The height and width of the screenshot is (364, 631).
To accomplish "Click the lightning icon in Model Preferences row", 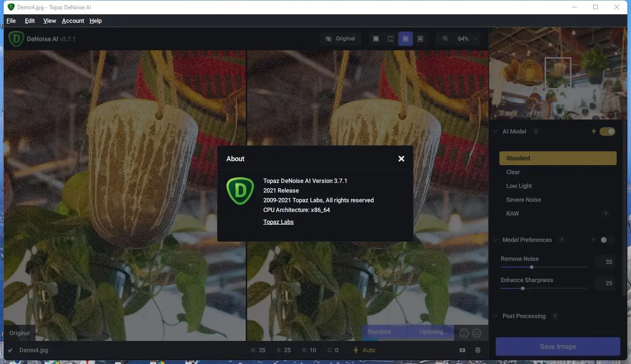I will (x=594, y=240).
